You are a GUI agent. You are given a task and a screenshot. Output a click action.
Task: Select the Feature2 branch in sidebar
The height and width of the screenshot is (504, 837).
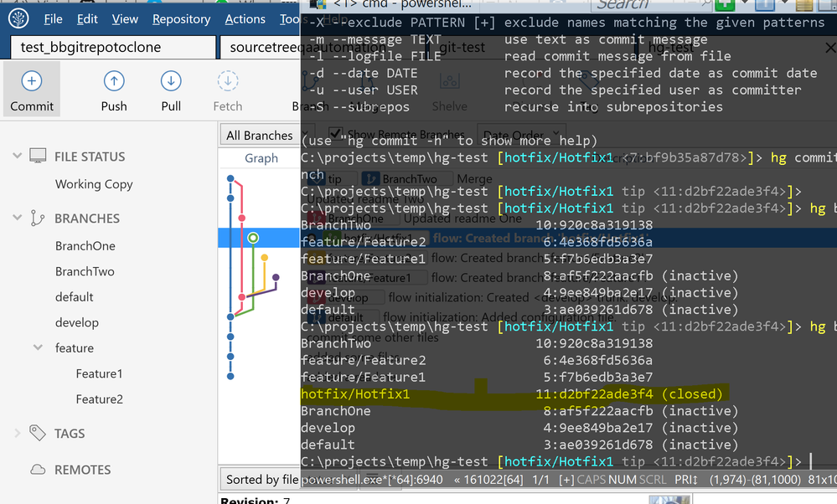click(x=100, y=399)
